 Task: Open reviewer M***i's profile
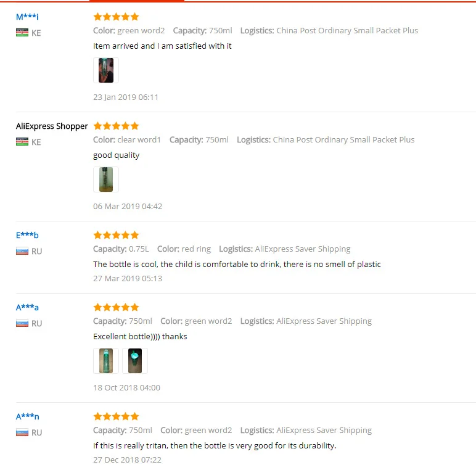coord(27,17)
